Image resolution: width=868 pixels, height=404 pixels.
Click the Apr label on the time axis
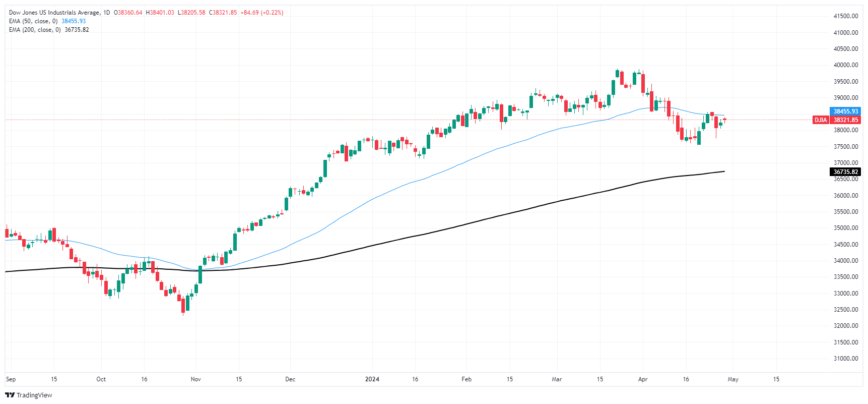tap(643, 379)
